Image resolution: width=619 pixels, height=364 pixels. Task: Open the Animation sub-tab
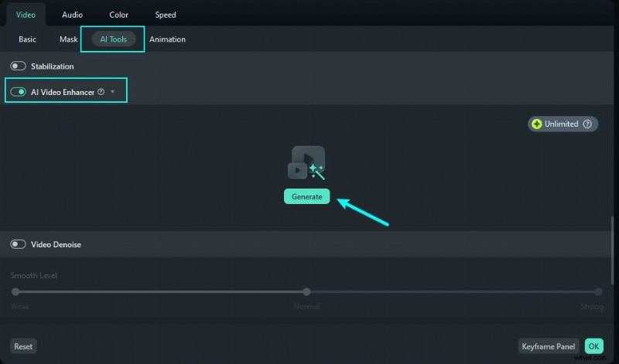coord(167,39)
